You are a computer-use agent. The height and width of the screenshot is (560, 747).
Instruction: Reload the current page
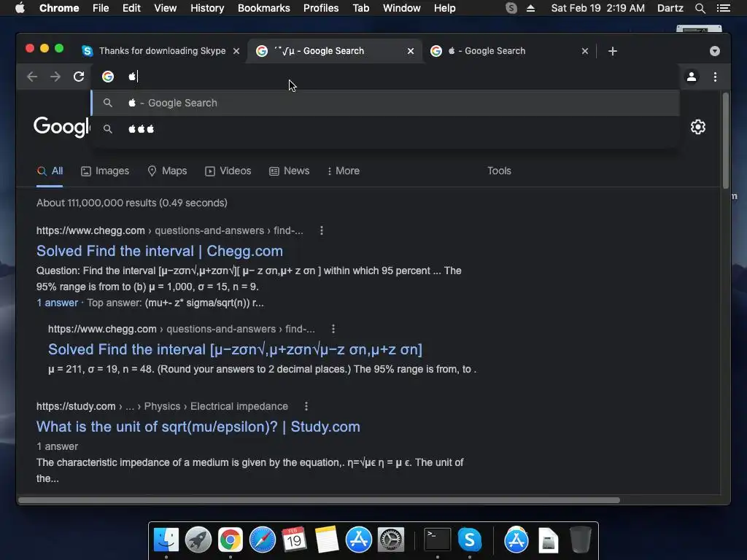79,77
